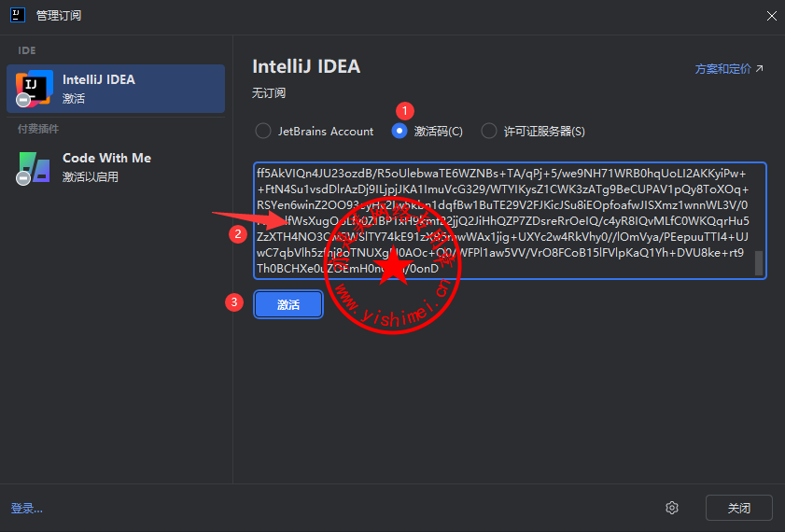This screenshot has height=532, width=785.
Task: Close the 管理订阅 window with X
Action: (x=771, y=15)
